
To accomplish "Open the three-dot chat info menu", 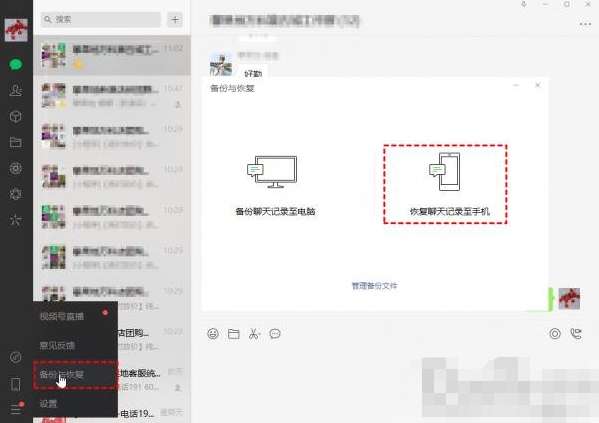I will 585,24.
